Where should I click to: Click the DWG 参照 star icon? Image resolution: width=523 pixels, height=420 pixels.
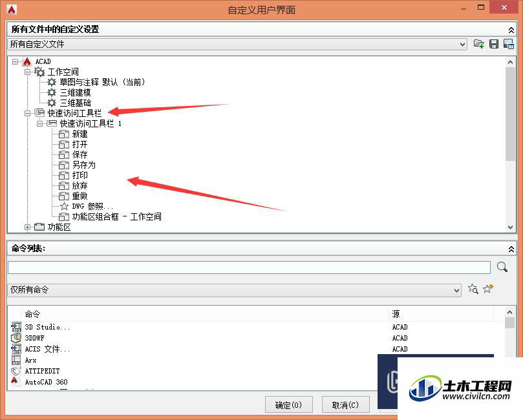tap(64, 206)
